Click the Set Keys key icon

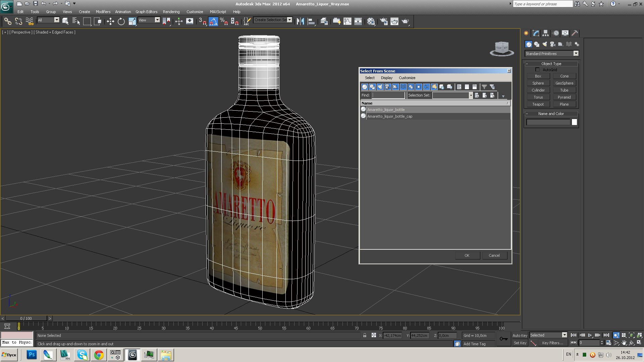tap(503, 339)
